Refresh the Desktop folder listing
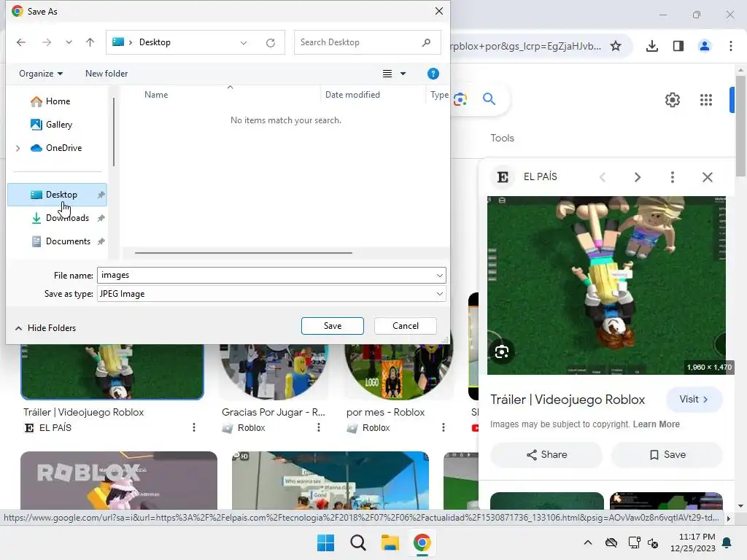 pyautogui.click(x=271, y=43)
